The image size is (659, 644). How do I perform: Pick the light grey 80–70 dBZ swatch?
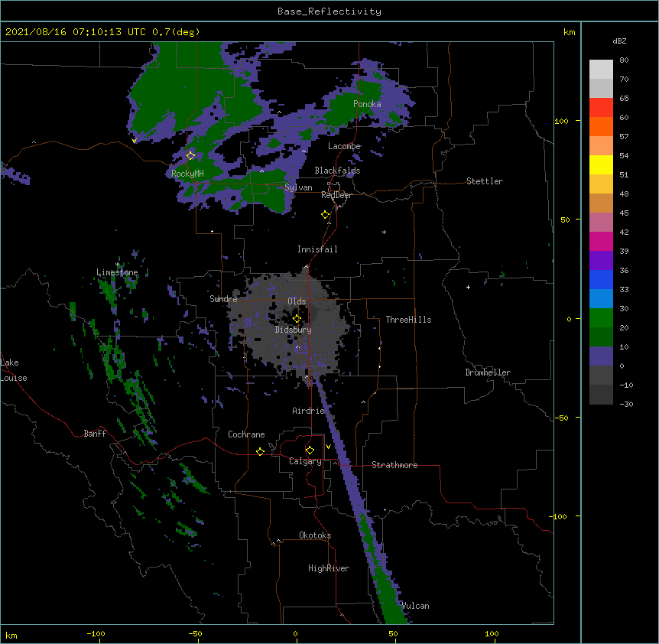601,70
